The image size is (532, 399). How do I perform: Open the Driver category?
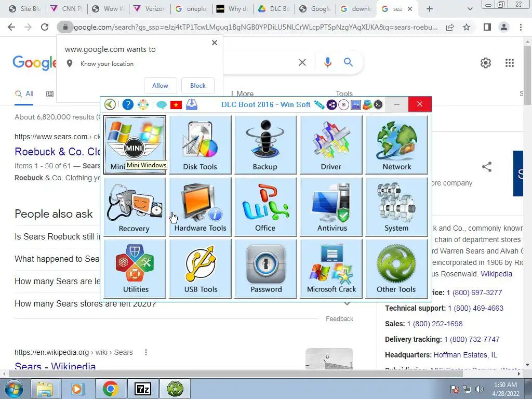[x=331, y=145]
